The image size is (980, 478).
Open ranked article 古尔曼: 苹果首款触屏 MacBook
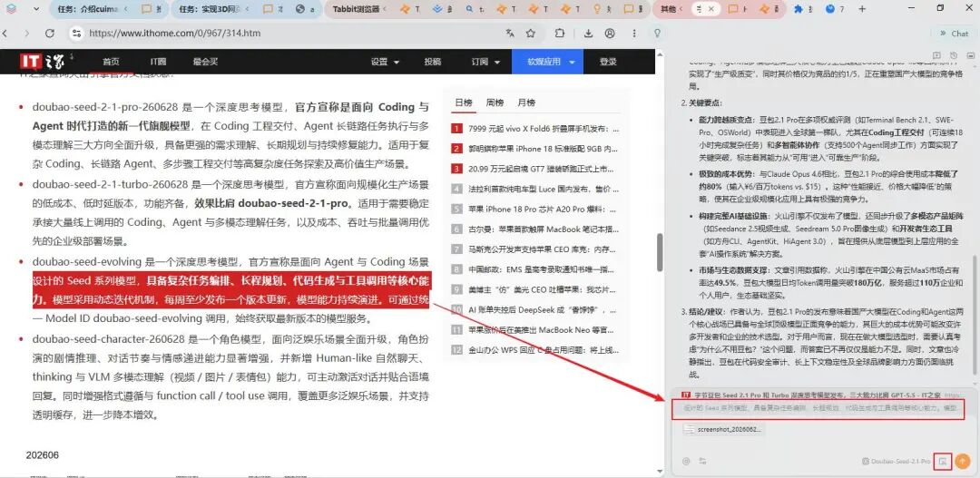tap(544, 229)
